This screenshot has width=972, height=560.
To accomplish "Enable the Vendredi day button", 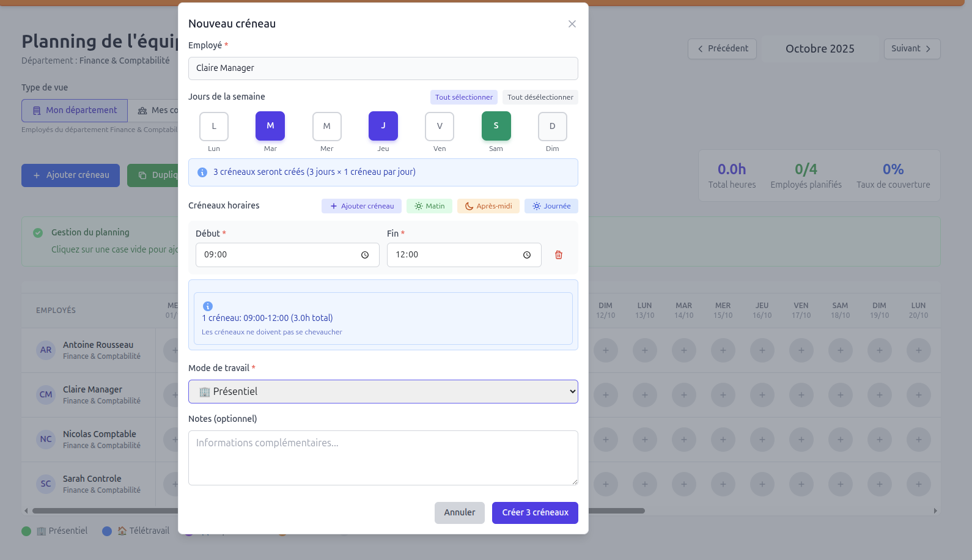I will click(x=440, y=127).
